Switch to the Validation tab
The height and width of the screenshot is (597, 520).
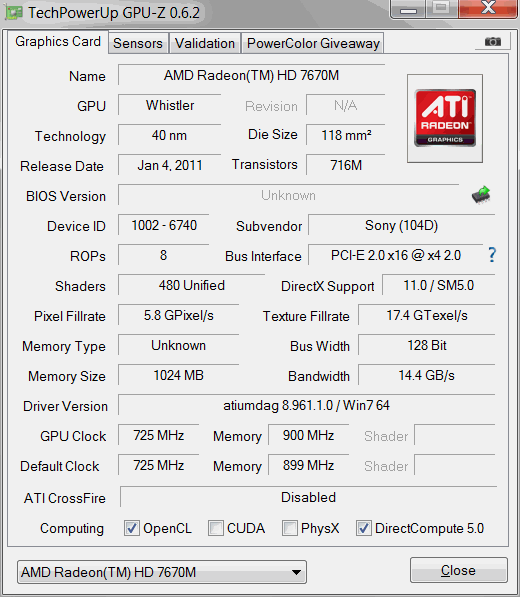[x=205, y=43]
